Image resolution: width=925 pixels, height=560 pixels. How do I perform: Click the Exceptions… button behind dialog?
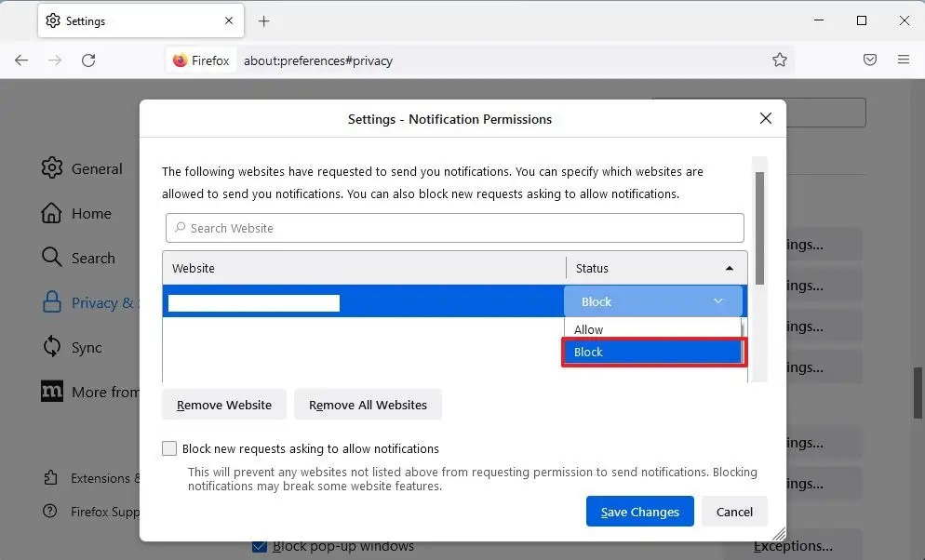(792, 546)
